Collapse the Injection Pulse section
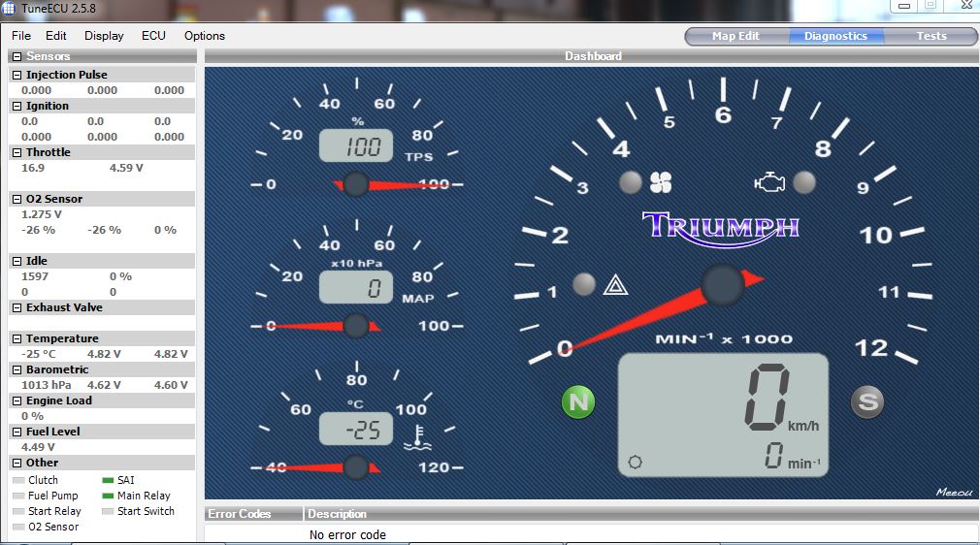 16,75
